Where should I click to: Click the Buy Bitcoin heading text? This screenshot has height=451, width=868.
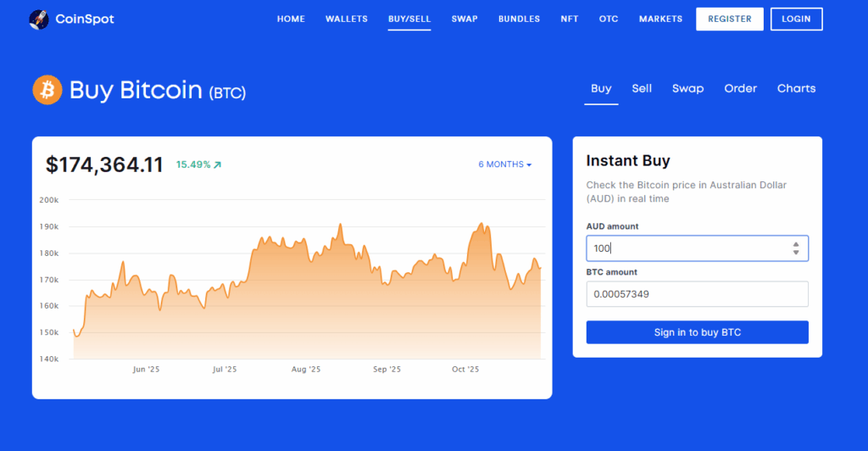coord(136,90)
